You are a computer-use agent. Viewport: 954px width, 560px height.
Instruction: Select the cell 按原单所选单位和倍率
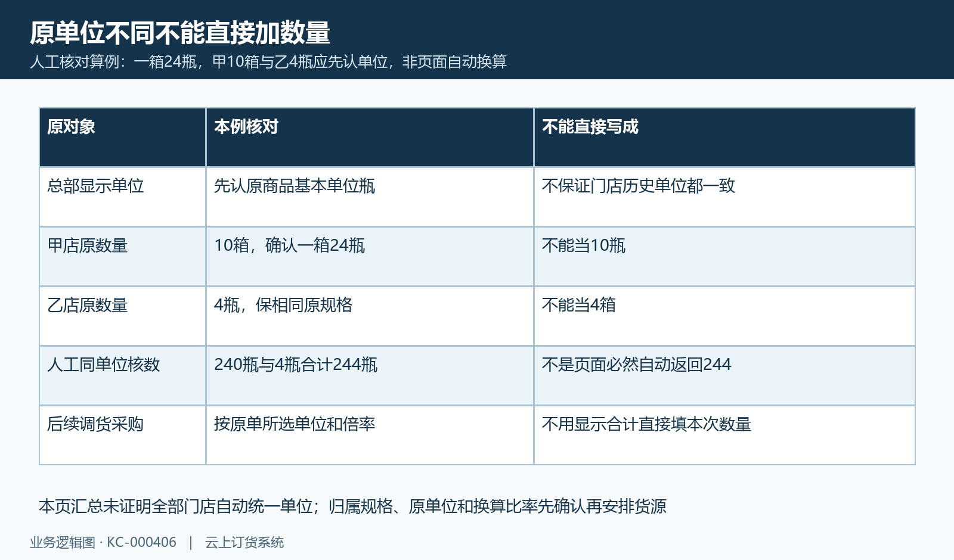370,435
